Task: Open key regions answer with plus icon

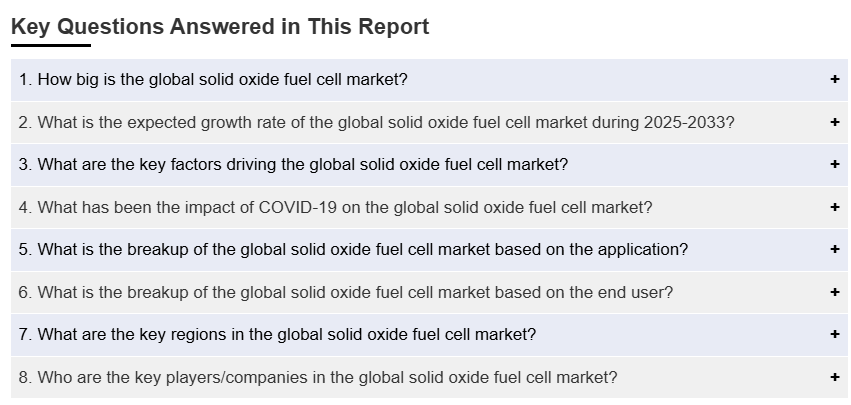Action: point(834,334)
